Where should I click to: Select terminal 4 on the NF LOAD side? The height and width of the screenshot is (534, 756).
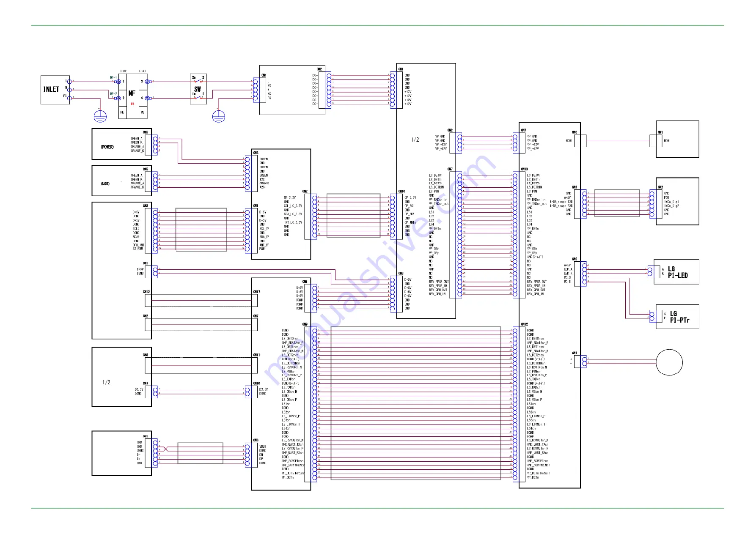(x=147, y=98)
